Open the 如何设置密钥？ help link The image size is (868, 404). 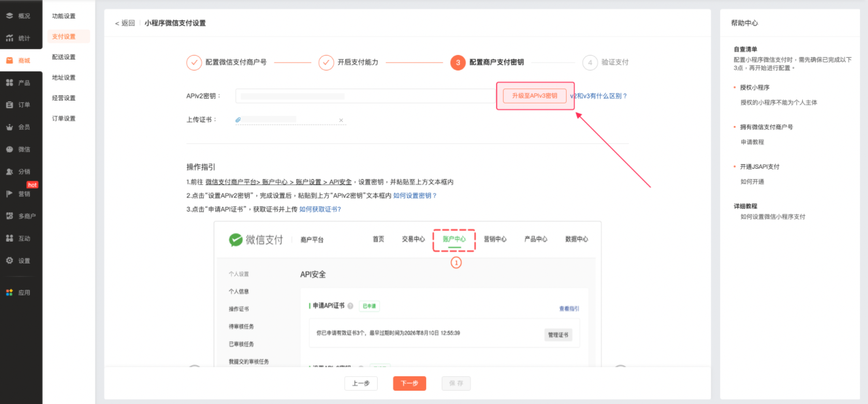click(415, 196)
